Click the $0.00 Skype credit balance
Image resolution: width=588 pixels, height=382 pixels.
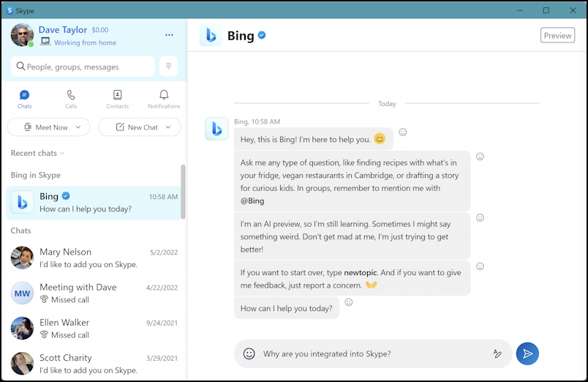pyautogui.click(x=100, y=30)
